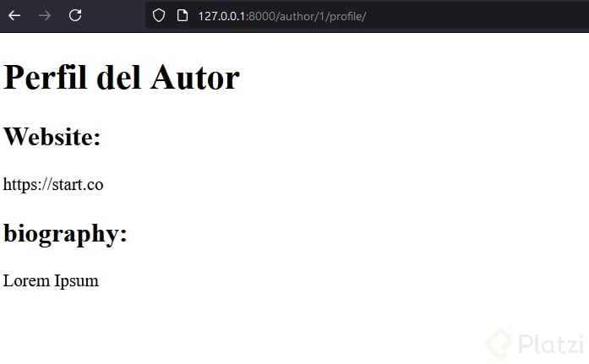Focus the address bar on the 127.0.0.1 host
This screenshot has height=364, width=589.
coord(222,17)
